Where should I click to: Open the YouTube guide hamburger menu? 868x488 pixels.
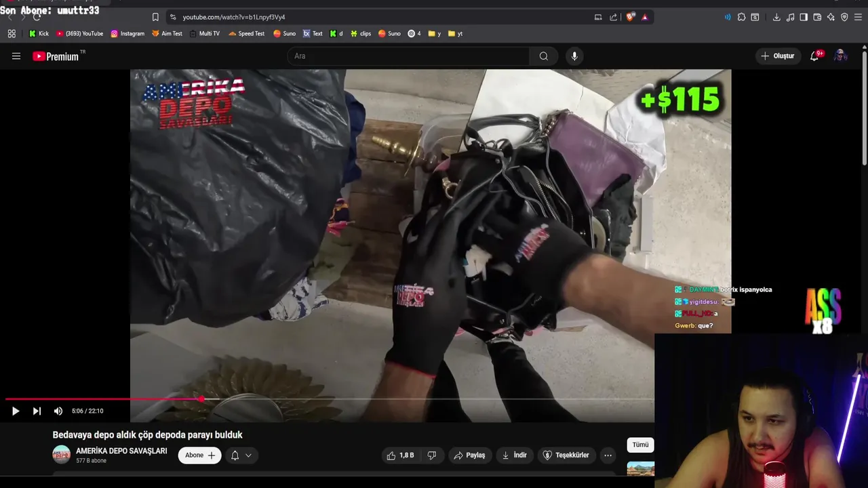pyautogui.click(x=16, y=56)
